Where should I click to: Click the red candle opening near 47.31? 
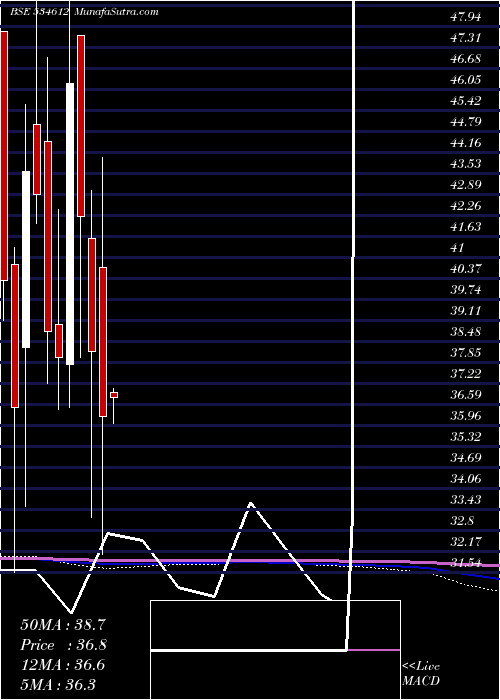point(81,126)
